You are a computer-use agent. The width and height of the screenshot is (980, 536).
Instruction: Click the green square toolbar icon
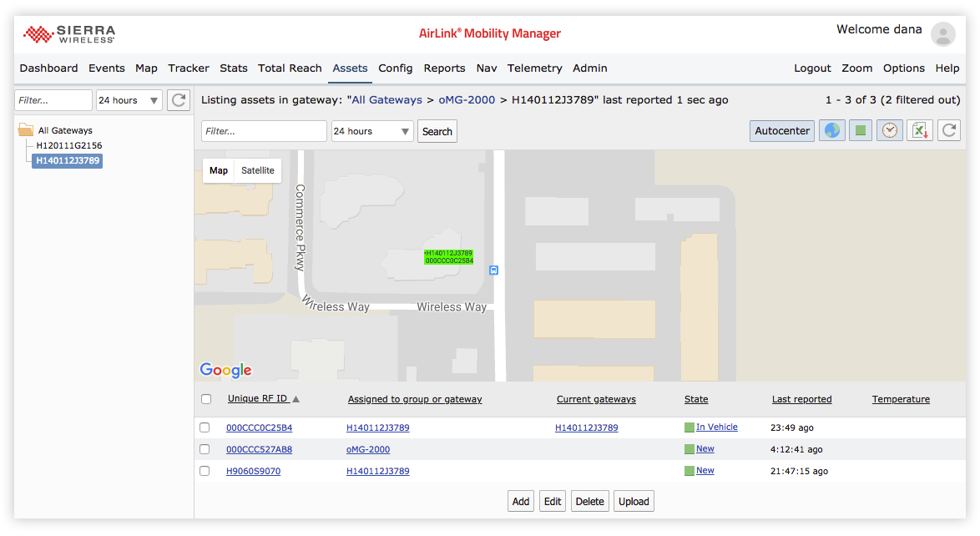click(x=861, y=131)
